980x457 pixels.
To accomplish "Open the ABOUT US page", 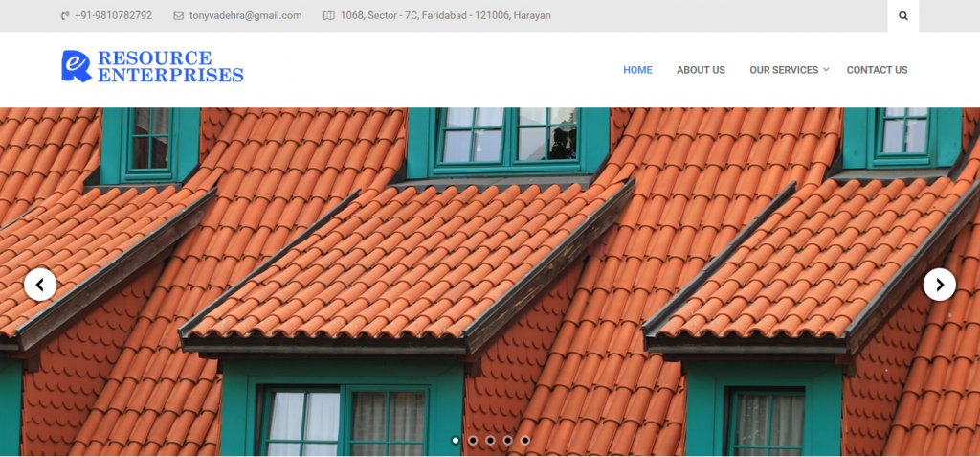I will (x=701, y=70).
